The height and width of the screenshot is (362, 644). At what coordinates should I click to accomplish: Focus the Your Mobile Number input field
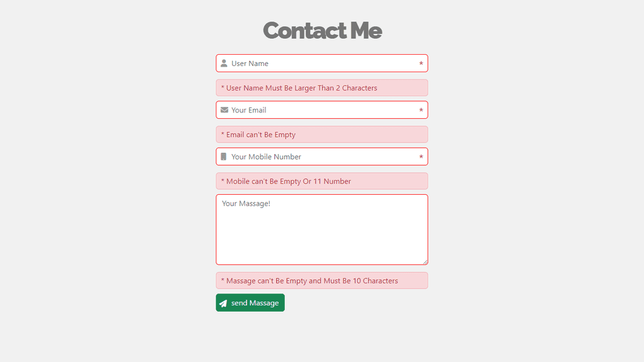click(x=322, y=156)
